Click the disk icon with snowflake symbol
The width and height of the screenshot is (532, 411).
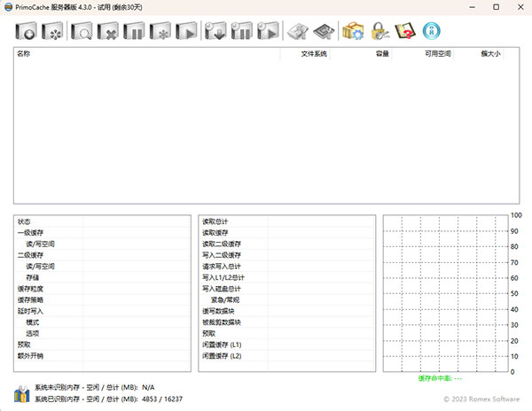[x=160, y=31]
